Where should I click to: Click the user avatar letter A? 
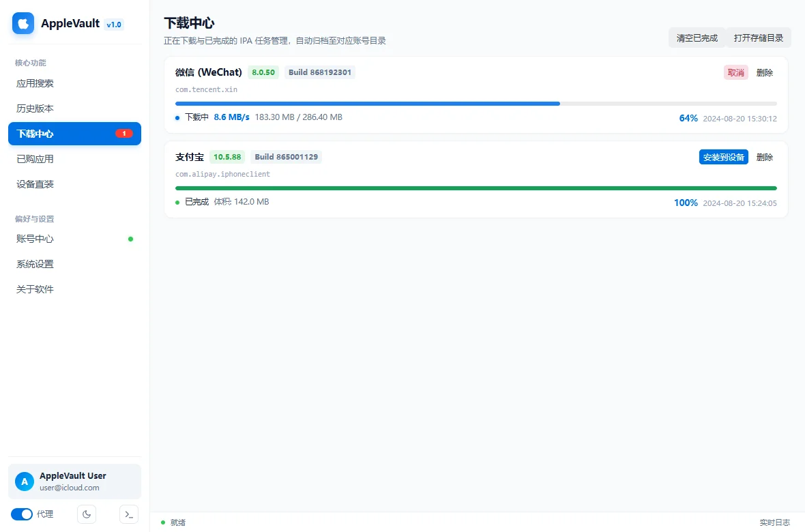click(x=24, y=482)
